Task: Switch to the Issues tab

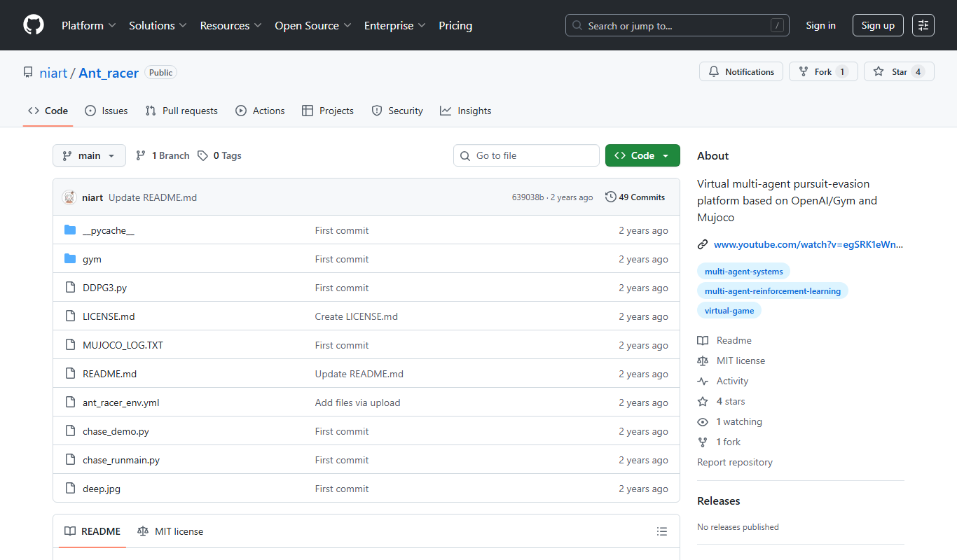Action: tap(106, 111)
